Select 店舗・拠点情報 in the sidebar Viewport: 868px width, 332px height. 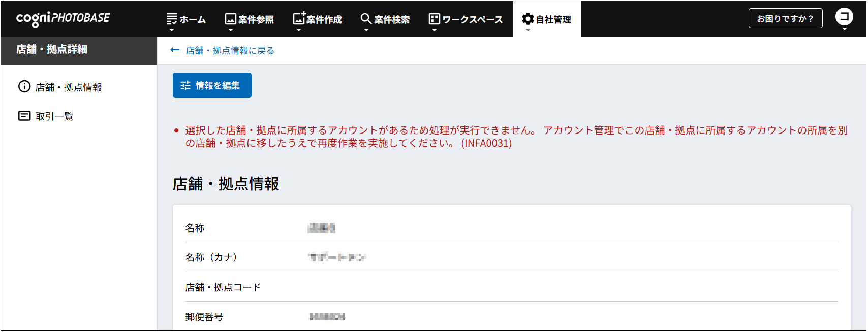click(68, 87)
